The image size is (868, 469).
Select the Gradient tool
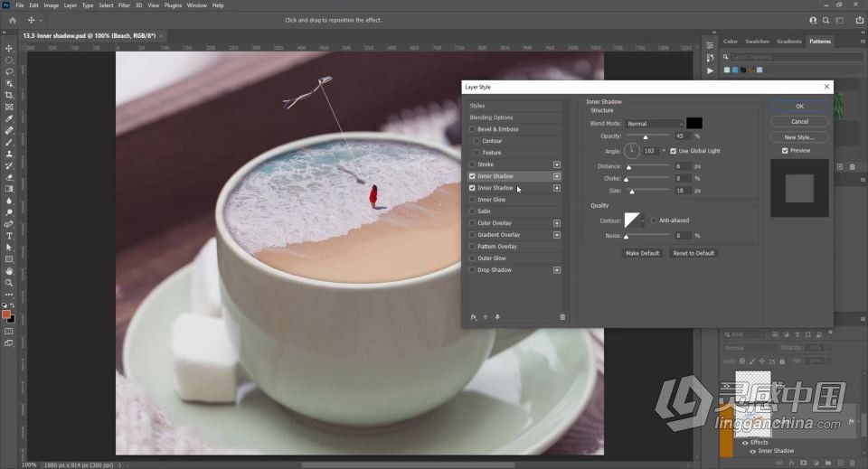pyautogui.click(x=9, y=189)
